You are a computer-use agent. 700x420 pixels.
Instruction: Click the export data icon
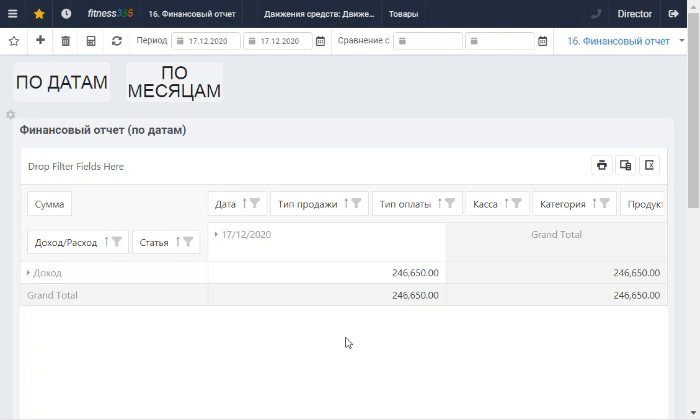click(625, 165)
